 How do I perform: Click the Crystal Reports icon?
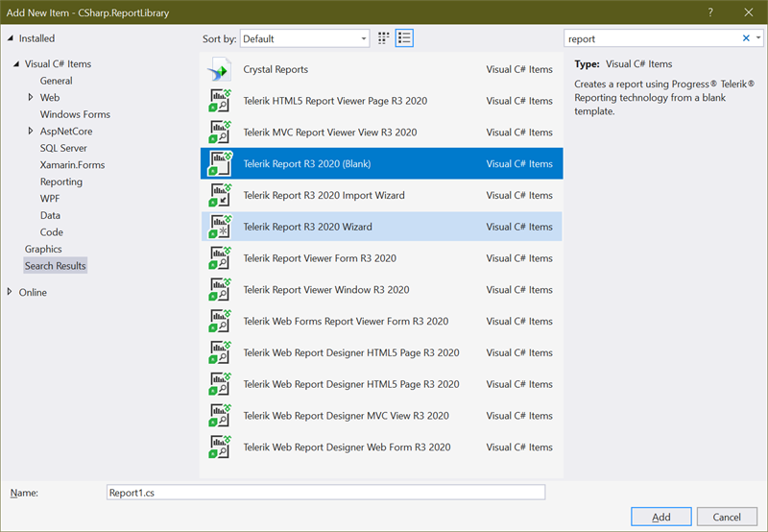(219, 69)
